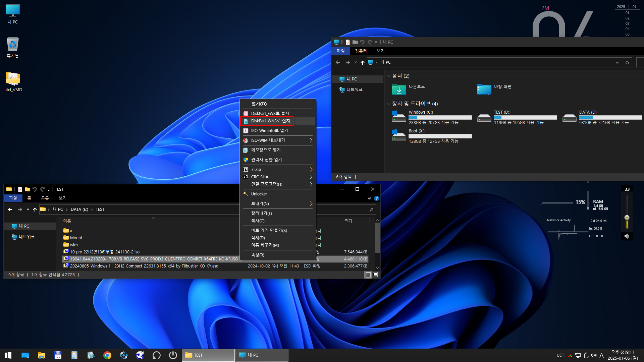Expand the ISO-WIM 내보내기 submenu
Viewport: 644px width, 362px height.
278,140
